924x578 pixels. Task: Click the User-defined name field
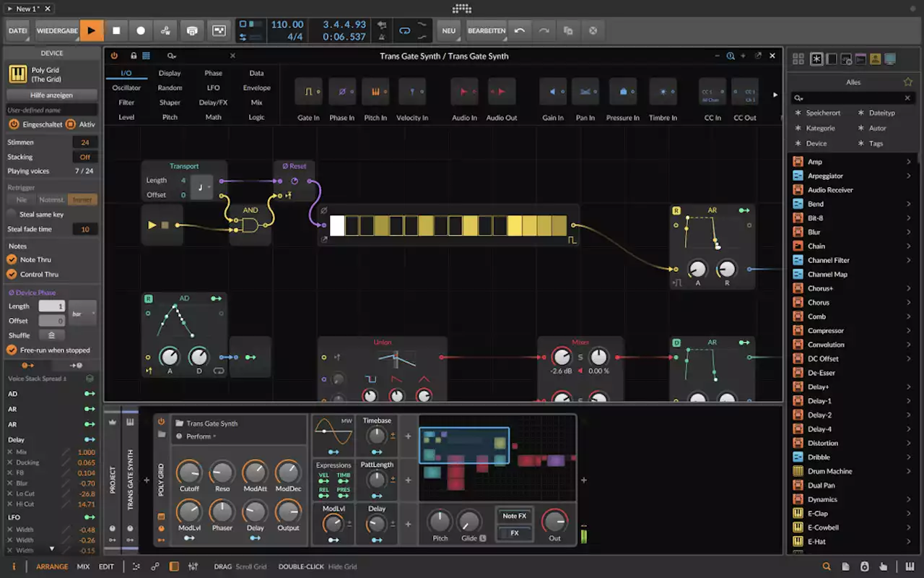(x=51, y=110)
